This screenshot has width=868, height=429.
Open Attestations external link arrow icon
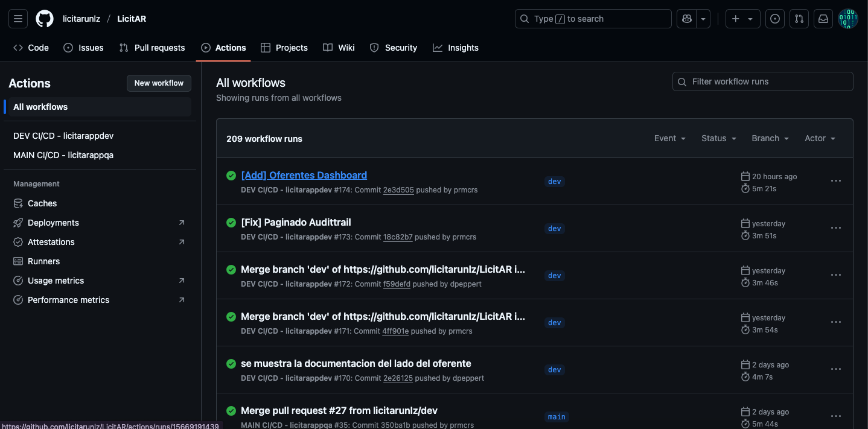click(x=182, y=242)
